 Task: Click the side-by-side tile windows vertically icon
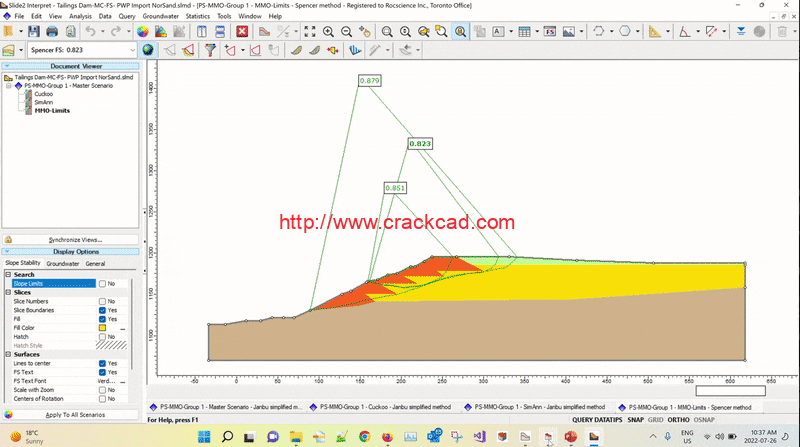202,32
